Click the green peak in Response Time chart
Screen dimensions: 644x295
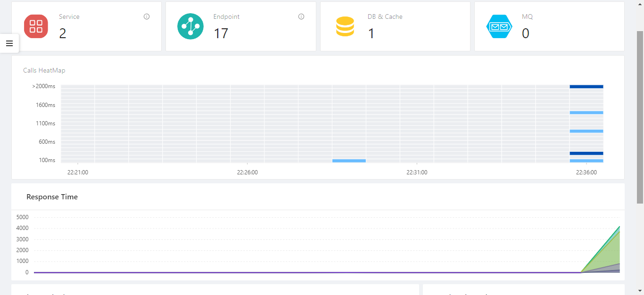coord(619,227)
